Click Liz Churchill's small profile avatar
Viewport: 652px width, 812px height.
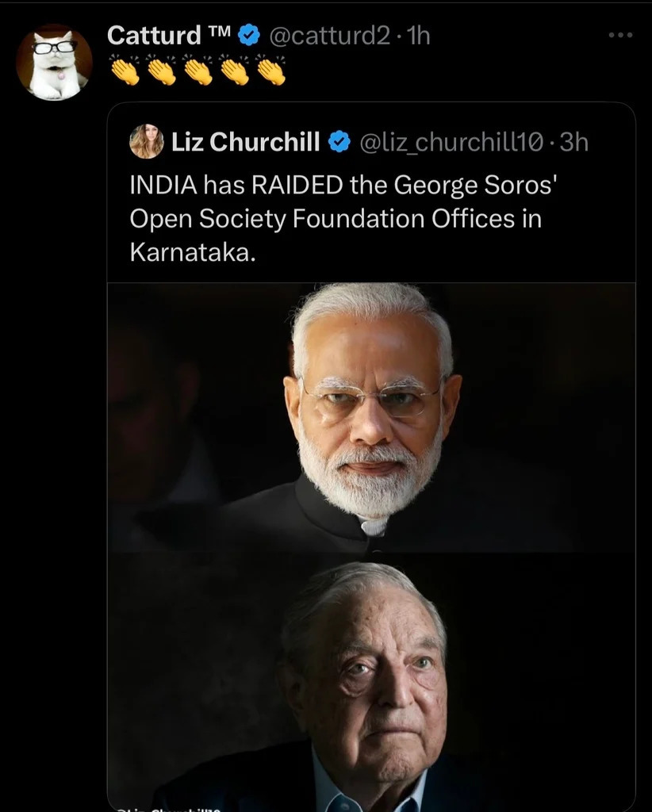click(147, 142)
